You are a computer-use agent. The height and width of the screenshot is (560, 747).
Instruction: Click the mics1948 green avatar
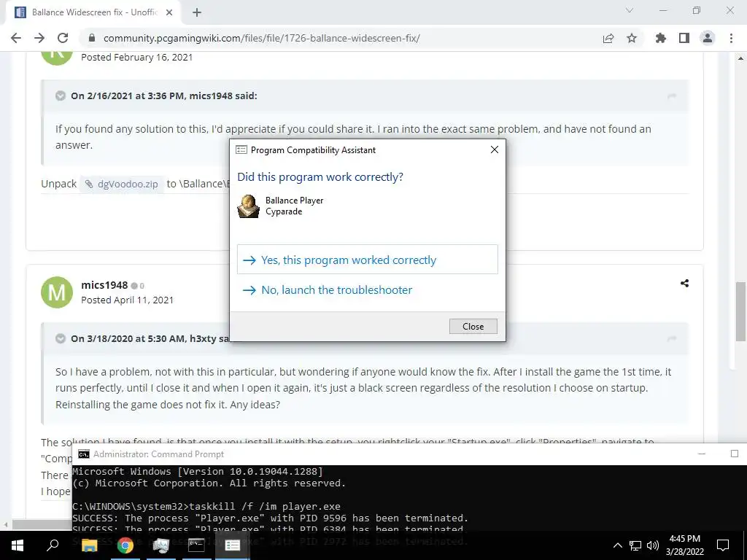point(57,292)
